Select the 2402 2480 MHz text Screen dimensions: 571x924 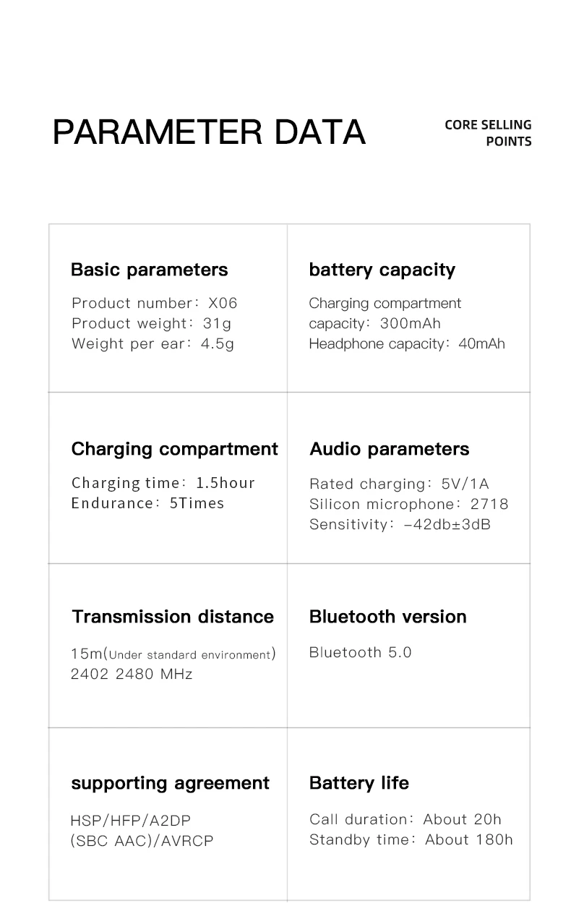point(132,674)
